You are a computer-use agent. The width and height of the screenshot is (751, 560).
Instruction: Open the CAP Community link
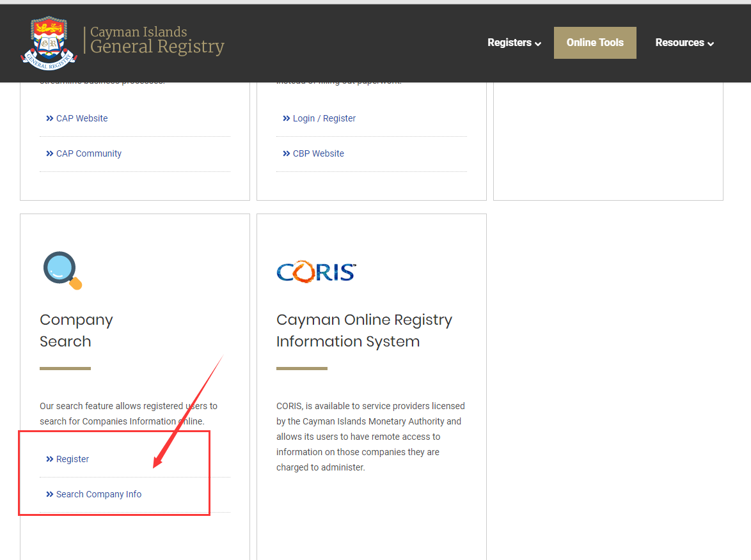point(89,153)
